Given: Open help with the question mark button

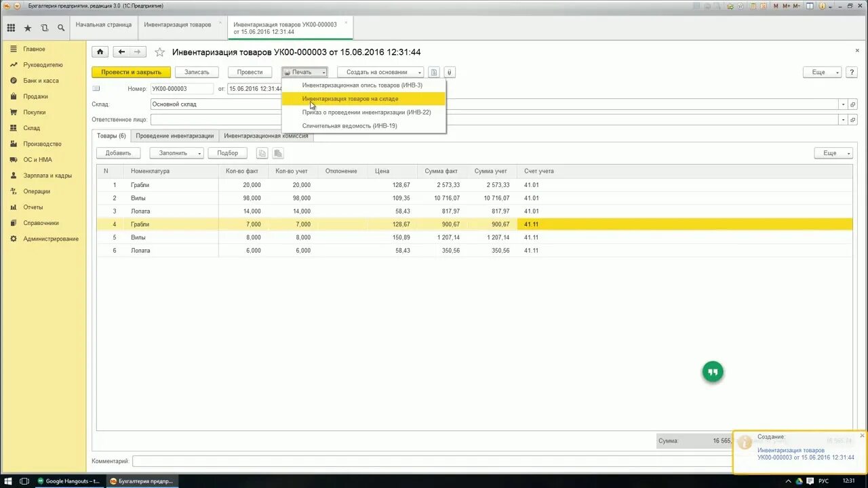Looking at the screenshot, I should click(852, 72).
